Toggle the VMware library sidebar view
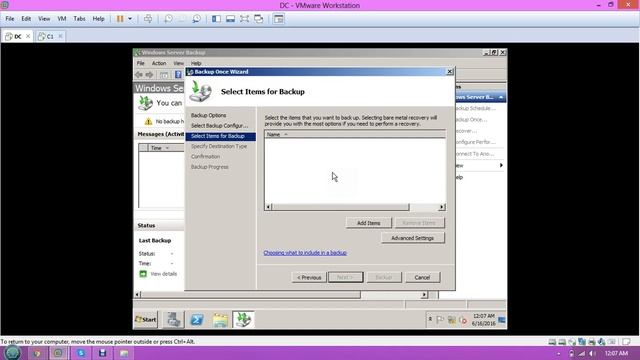 pos(216,19)
